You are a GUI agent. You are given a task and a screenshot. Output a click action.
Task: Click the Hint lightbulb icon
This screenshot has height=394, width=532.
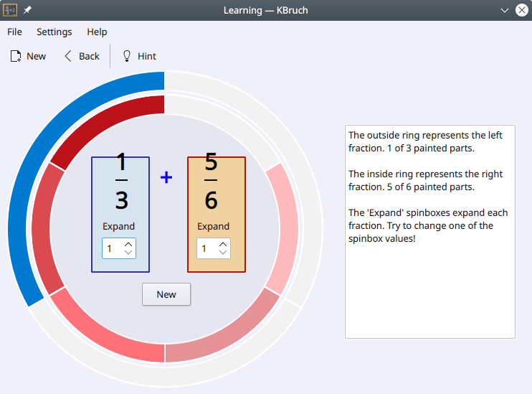[x=127, y=56]
